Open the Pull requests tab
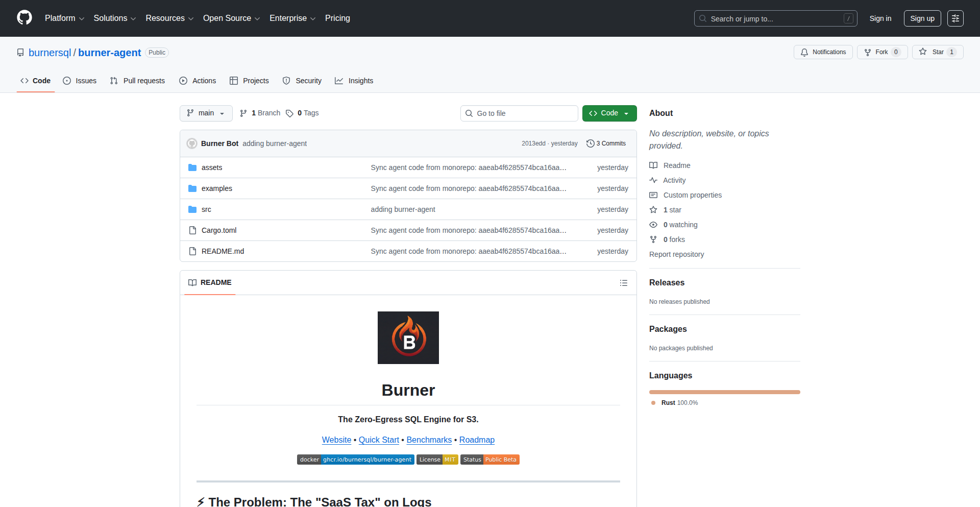 [x=137, y=81]
